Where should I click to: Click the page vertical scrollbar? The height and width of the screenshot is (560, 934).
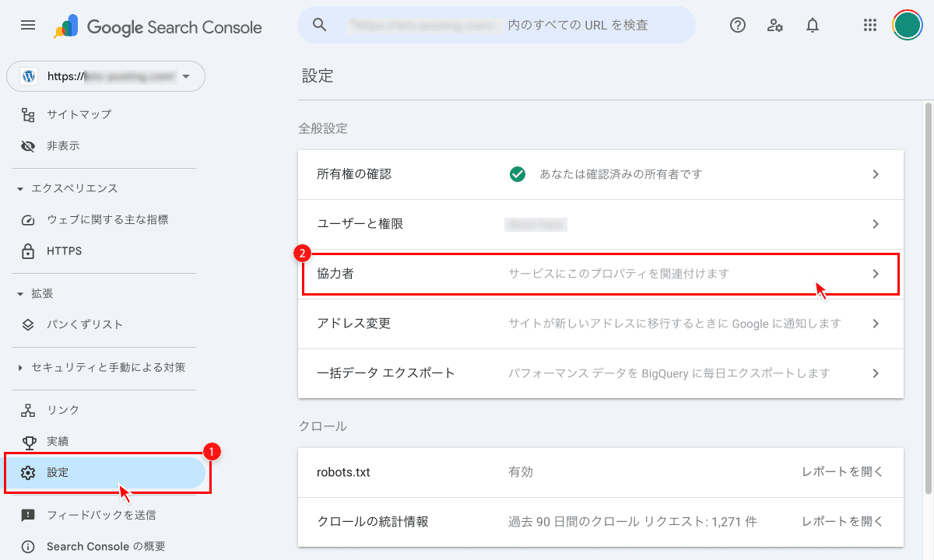(x=927, y=296)
